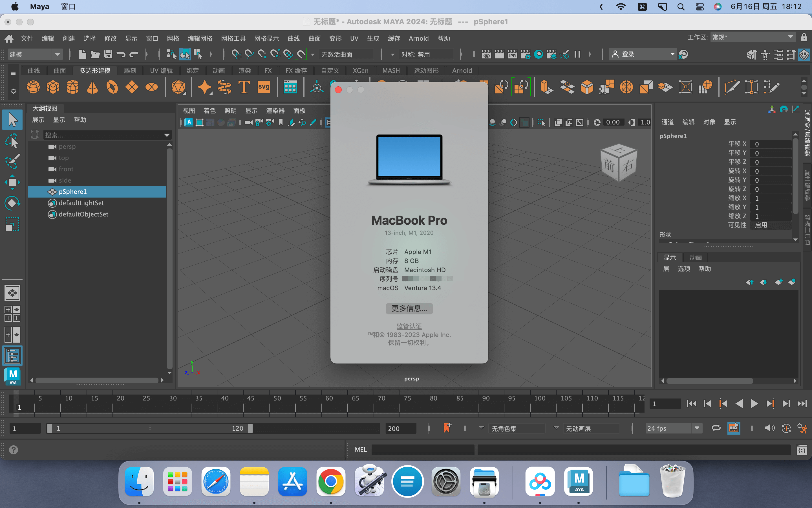
Task: Create a polygon cone from the shelf
Action: coord(92,87)
